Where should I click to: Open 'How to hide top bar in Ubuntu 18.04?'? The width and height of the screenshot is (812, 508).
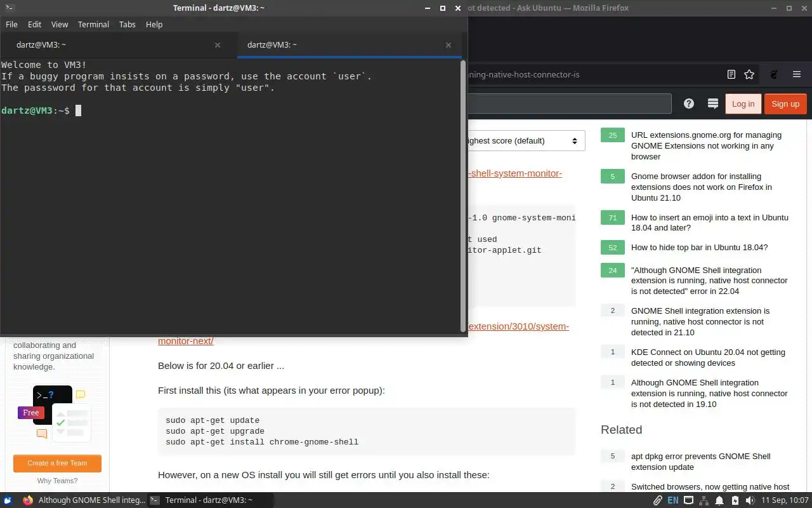click(699, 248)
